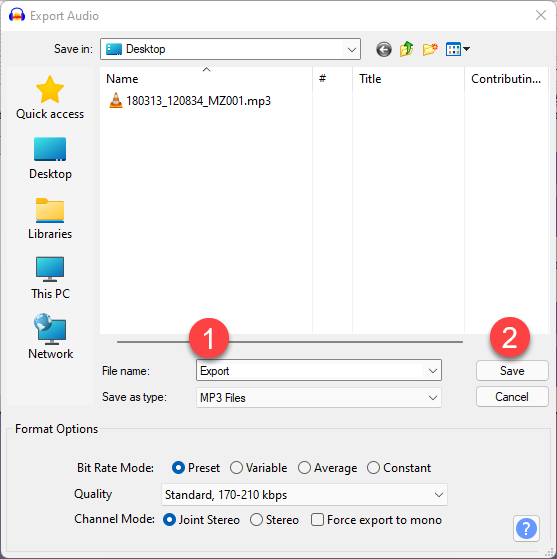Open the View Menu icon
The image size is (557, 559).
click(458, 49)
